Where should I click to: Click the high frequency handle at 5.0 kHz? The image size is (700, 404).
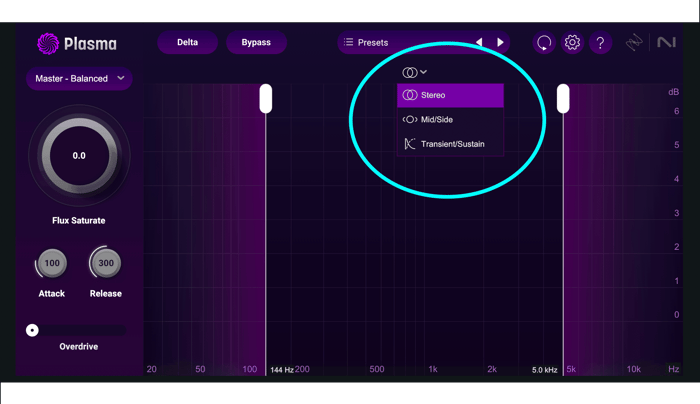[563, 98]
